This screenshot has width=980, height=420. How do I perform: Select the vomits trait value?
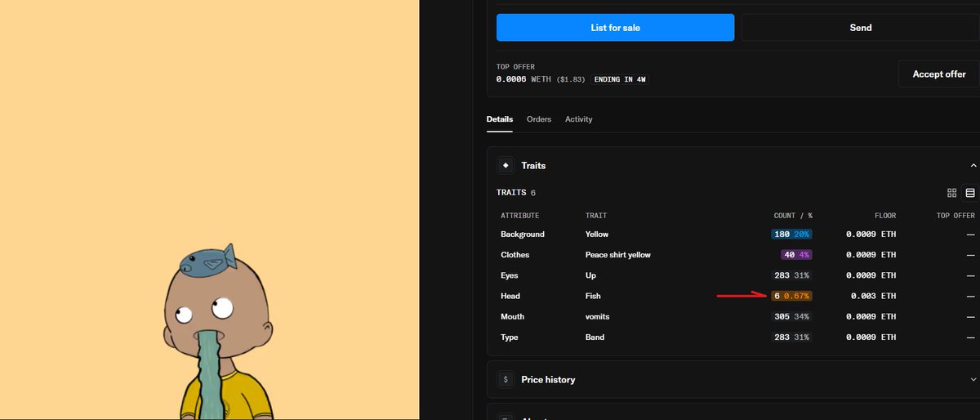click(598, 316)
